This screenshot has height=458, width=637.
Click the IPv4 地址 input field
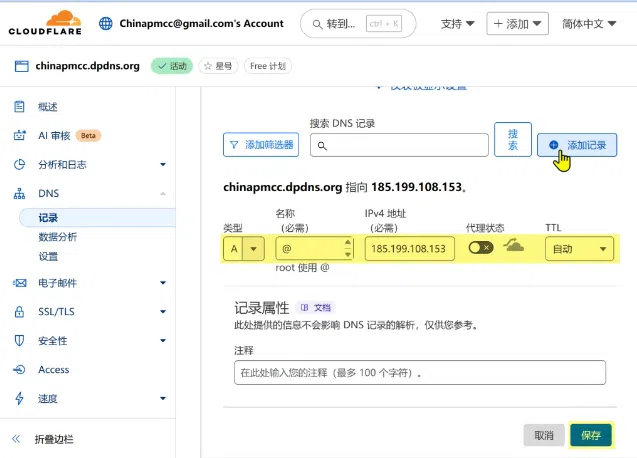(x=410, y=248)
